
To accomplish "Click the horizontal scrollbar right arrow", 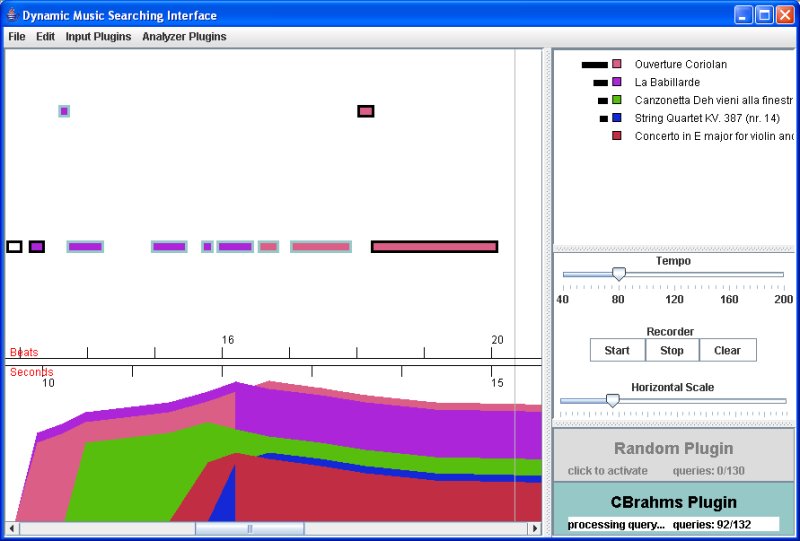I will 535,528.
